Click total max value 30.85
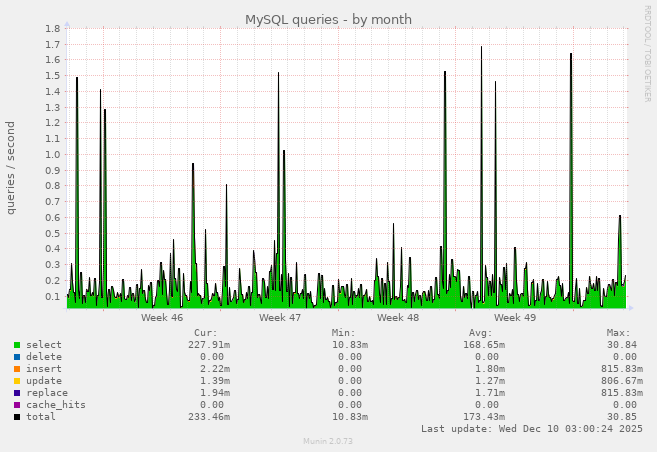This screenshot has width=657, height=452. (622, 417)
